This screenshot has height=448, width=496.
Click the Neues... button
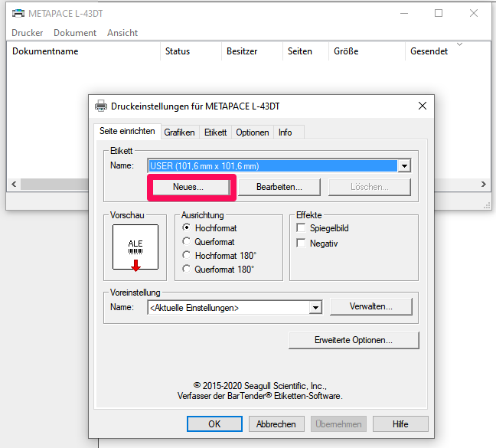click(191, 187)
